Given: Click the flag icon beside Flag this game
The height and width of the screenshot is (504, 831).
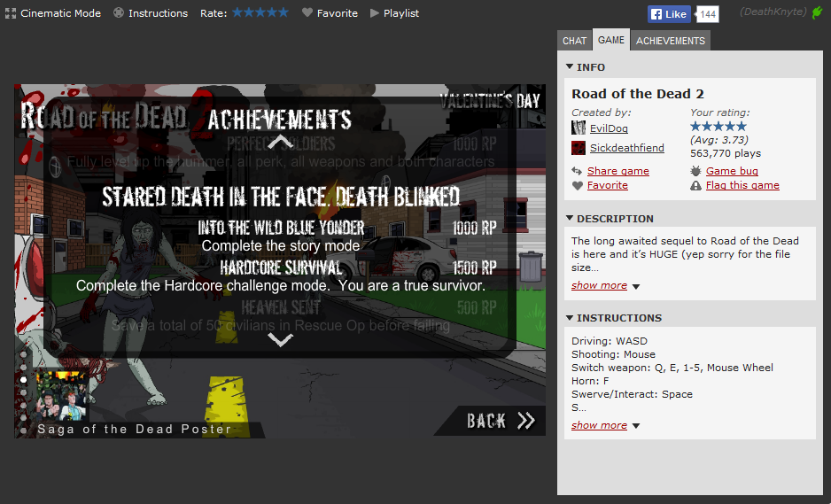Looking at the screenshot, I should pyautogui.click(x=695, y=185).
